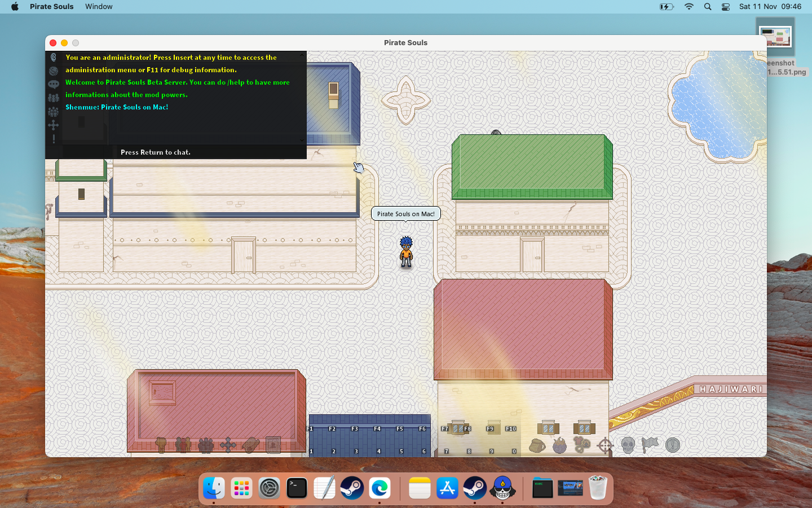Click the 'Press Return to chat' input field
This screenshot has width=812, height=508.
pos(209,152)
